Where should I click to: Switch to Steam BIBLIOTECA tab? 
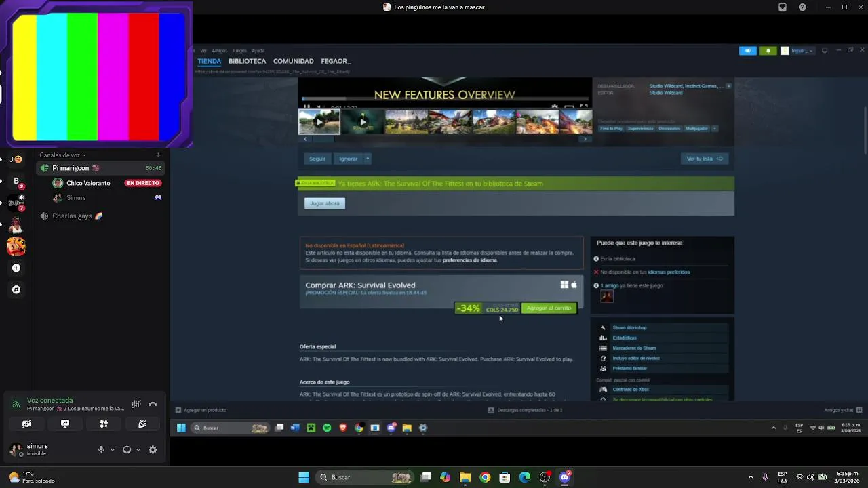[x=247, y=61]
